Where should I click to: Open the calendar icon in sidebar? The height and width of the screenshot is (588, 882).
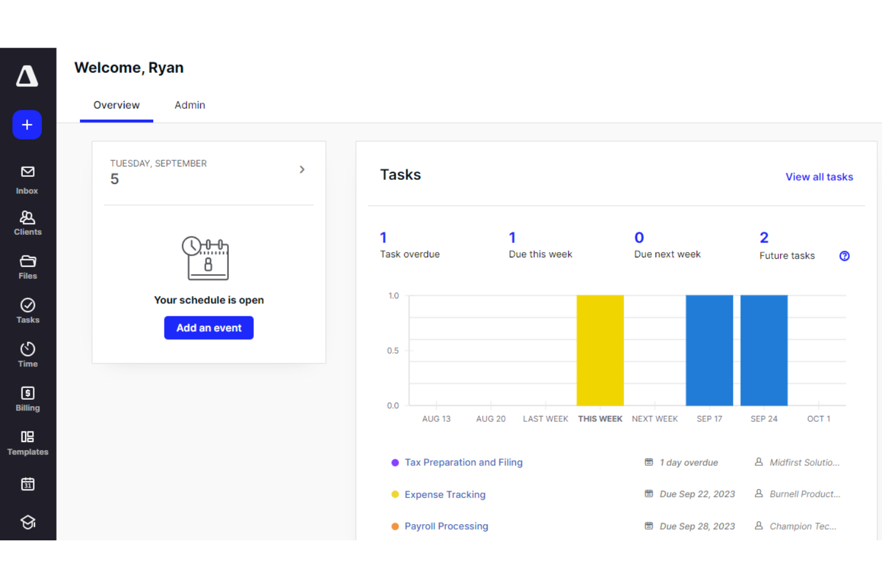click(27, 484)
